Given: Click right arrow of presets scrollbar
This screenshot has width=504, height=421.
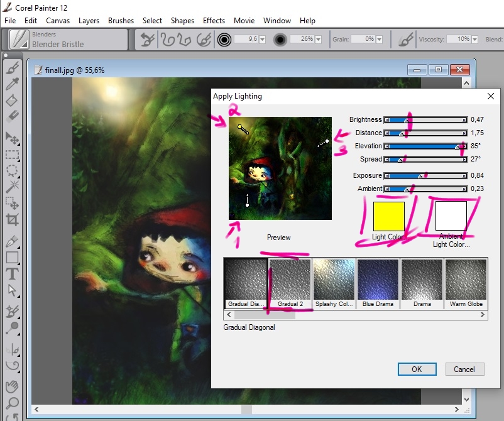Looking at the screenshot, I should point(483,315).
